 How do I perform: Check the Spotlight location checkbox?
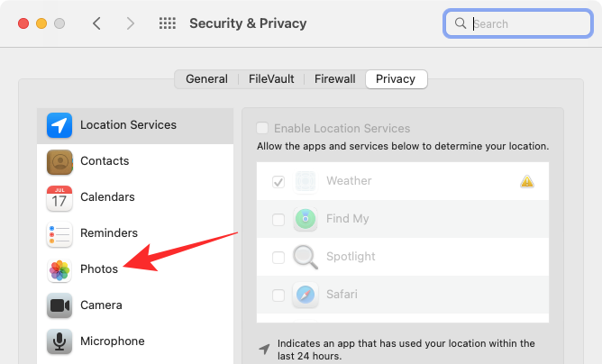click(278, 257)
